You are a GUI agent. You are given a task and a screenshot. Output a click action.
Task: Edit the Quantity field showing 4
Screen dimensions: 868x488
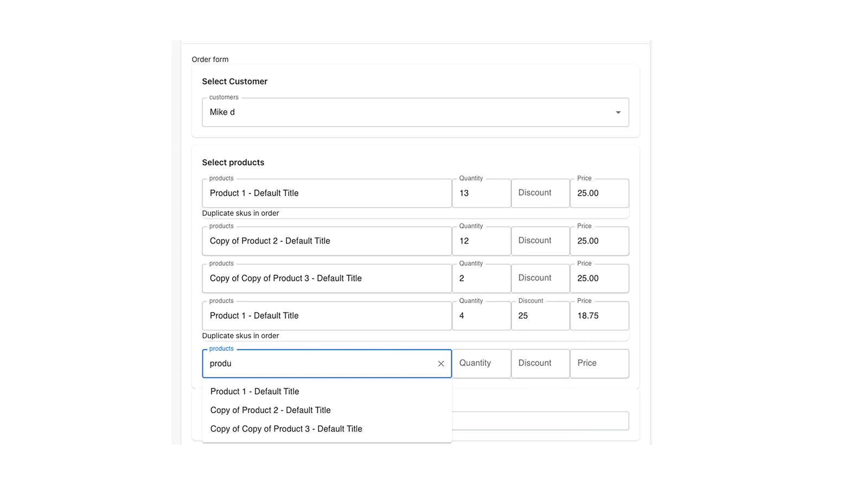482,316
